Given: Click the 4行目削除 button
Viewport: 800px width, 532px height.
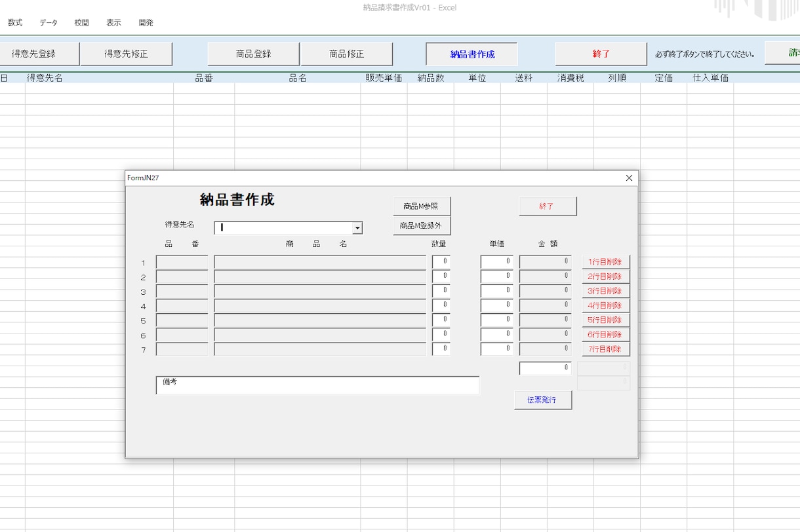Looking at the screenshot, I should (x=606, y=306).
